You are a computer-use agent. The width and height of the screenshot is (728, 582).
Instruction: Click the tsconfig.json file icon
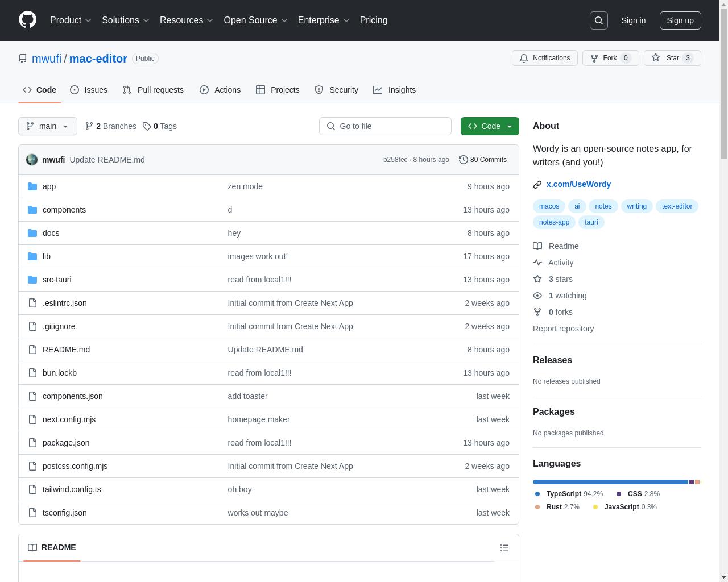(32, 513)
